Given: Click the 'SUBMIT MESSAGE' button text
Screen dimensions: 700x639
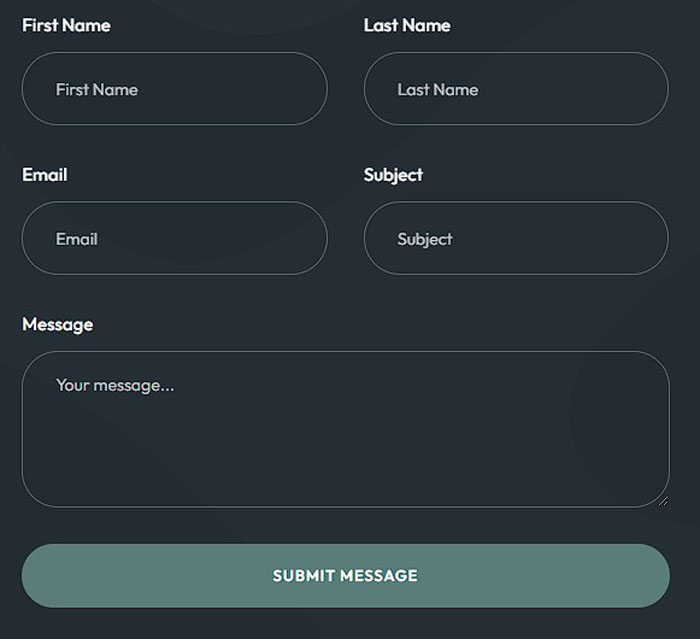Looking at the screenshot, I should coord(345,576).
